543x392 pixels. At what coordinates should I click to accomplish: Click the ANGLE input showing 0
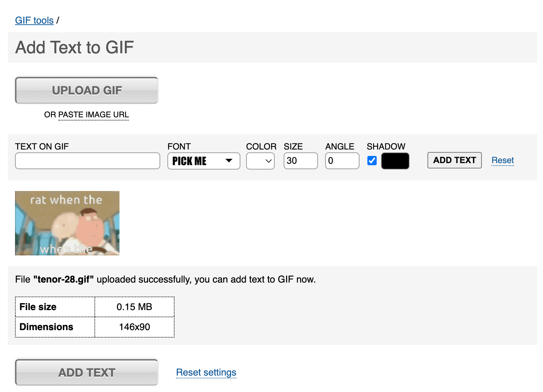click(342, 161)
